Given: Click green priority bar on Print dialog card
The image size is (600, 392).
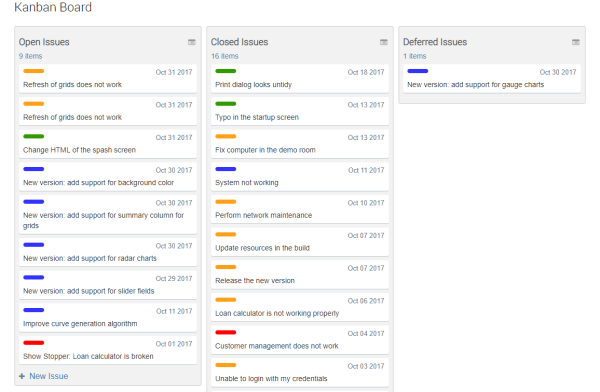Looking at the screenshot, I should pos(226,71).
